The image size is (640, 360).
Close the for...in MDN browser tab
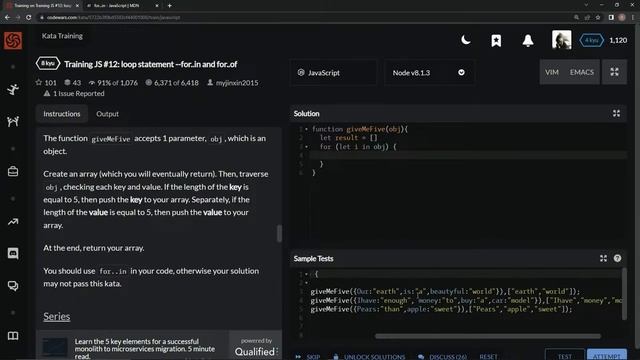coord(157,6)
